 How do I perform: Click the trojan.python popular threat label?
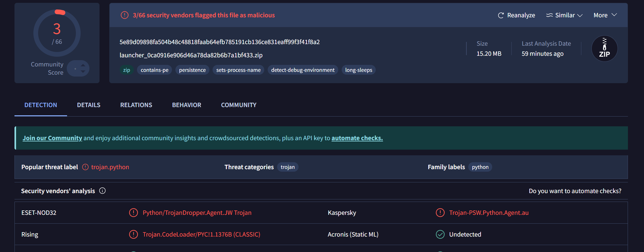pyautogui.click(x=110, y=167)
